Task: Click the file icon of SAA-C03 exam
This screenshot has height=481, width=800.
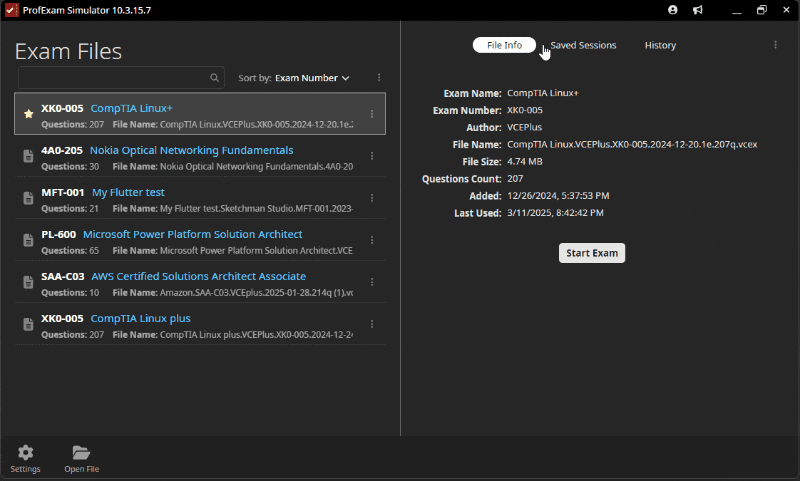Action: pos(29,282)
